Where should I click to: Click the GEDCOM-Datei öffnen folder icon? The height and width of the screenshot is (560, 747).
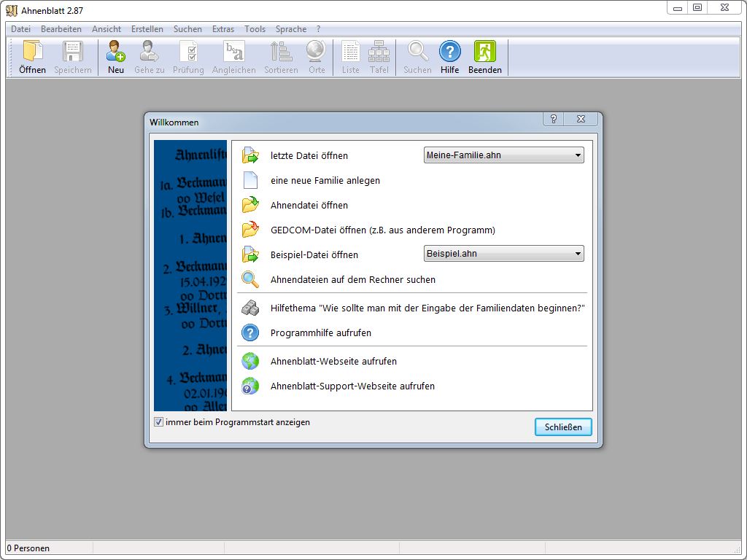pos(250,230)
